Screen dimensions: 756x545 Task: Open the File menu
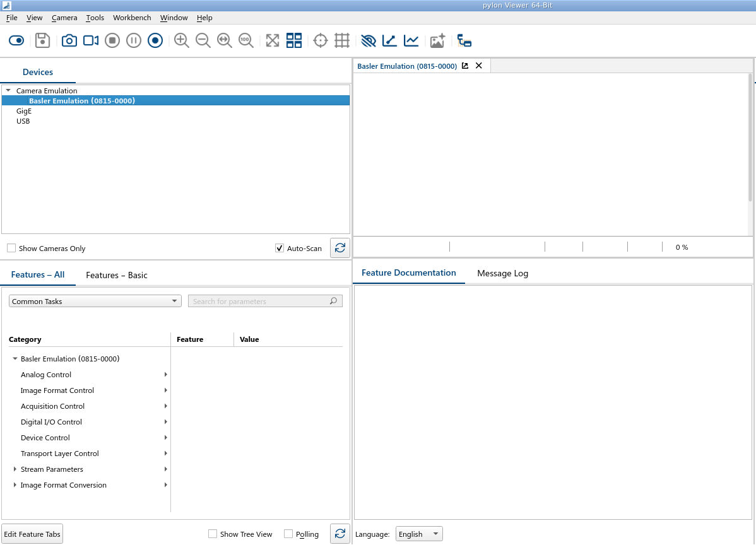pos(11,18)
